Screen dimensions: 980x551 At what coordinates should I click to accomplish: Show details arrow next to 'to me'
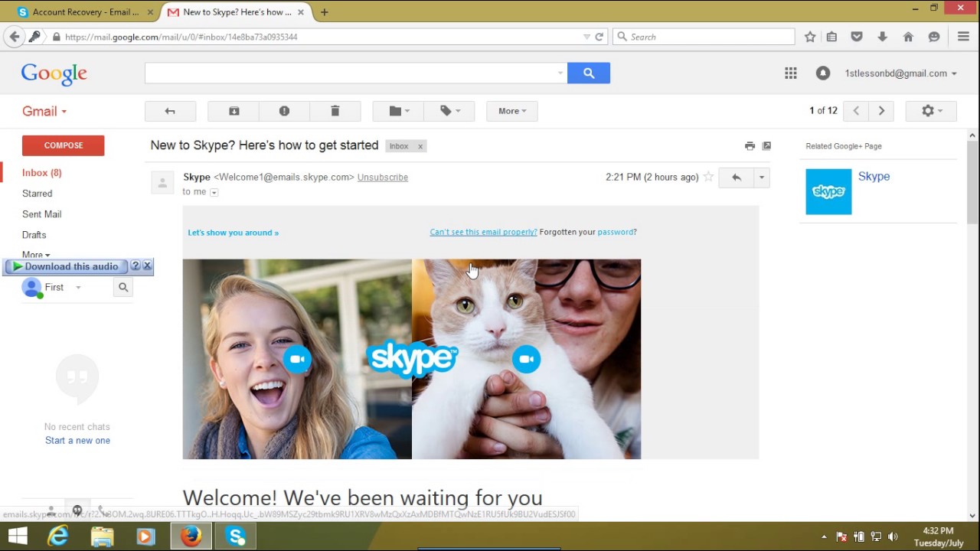[x=214, y=192]
